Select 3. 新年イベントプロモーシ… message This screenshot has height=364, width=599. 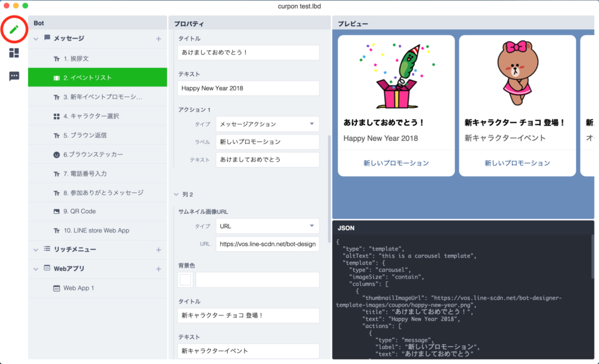coord(97,97)
